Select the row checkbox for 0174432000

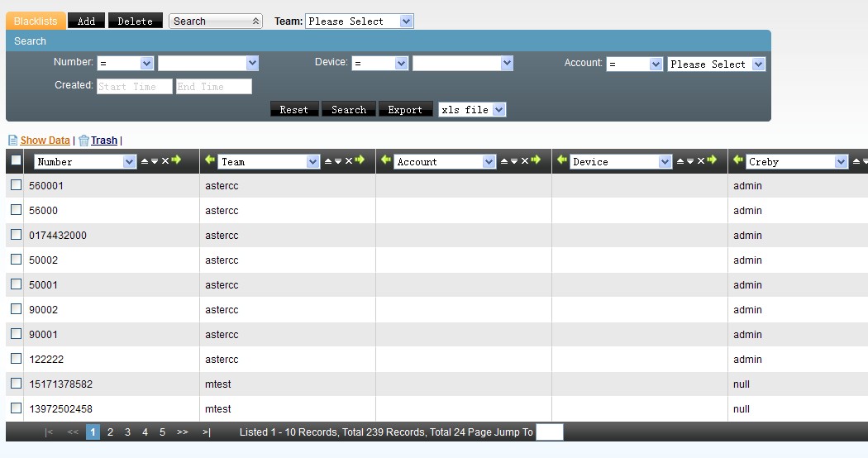click(16, 235)
